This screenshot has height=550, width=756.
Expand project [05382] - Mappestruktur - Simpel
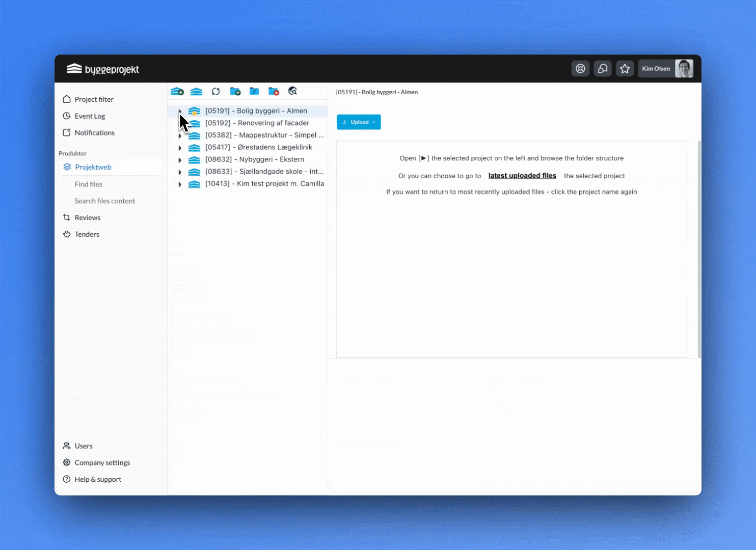coord(180,135)
